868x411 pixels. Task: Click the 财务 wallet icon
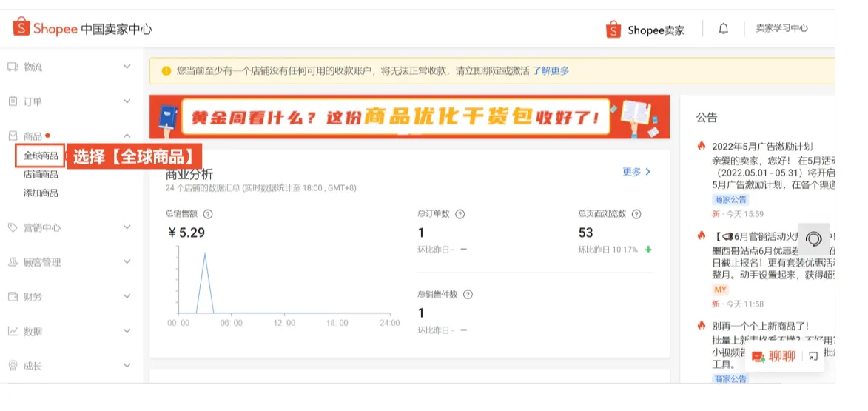point(13,296)
